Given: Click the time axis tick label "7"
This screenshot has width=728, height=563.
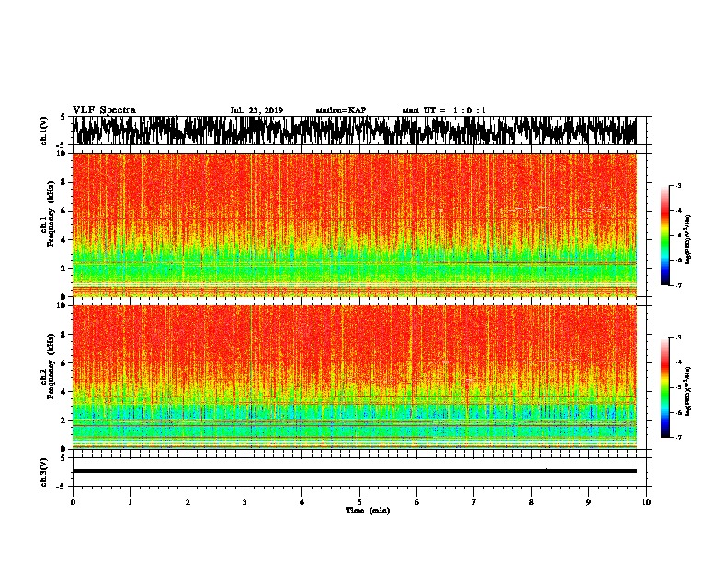Looking at the screenshot, I should tap(474, 502).
